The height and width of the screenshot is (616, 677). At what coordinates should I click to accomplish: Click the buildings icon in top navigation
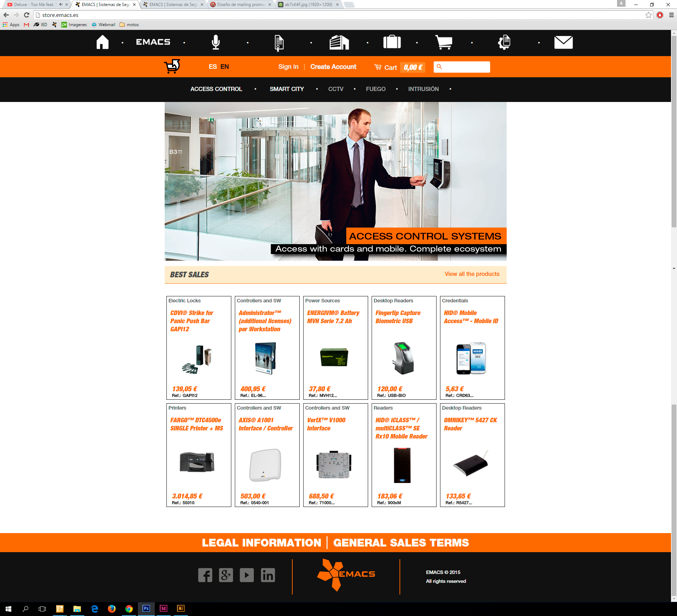click(x=339, y=42)
